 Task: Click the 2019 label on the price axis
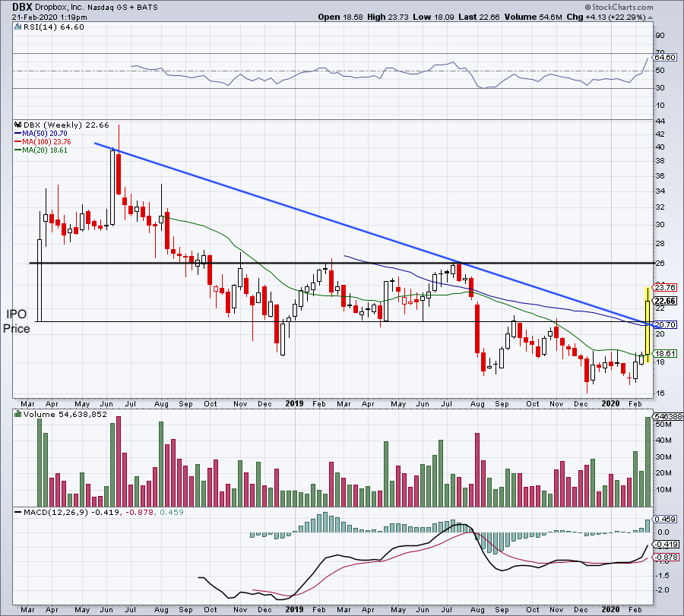tap(294, 403)
